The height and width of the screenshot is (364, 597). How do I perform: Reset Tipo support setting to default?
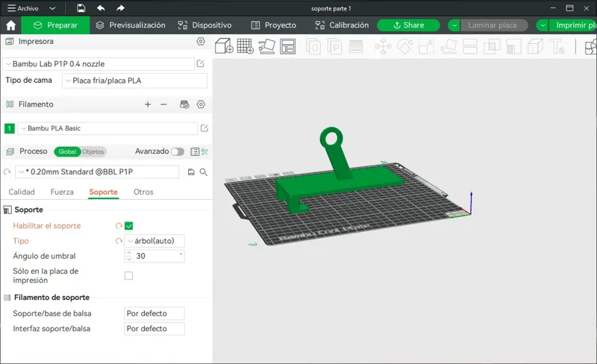click(x=119, y=241)
